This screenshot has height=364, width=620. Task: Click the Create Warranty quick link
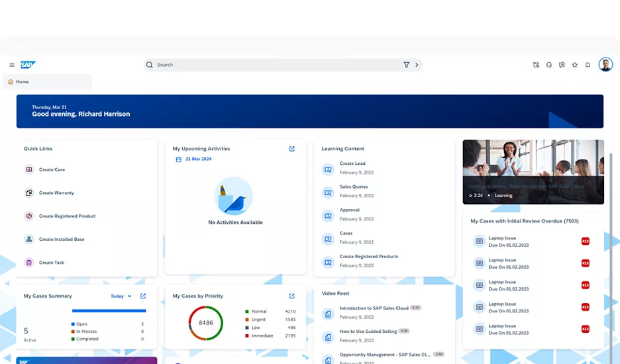pyautogui.click(x=56, y=193)
